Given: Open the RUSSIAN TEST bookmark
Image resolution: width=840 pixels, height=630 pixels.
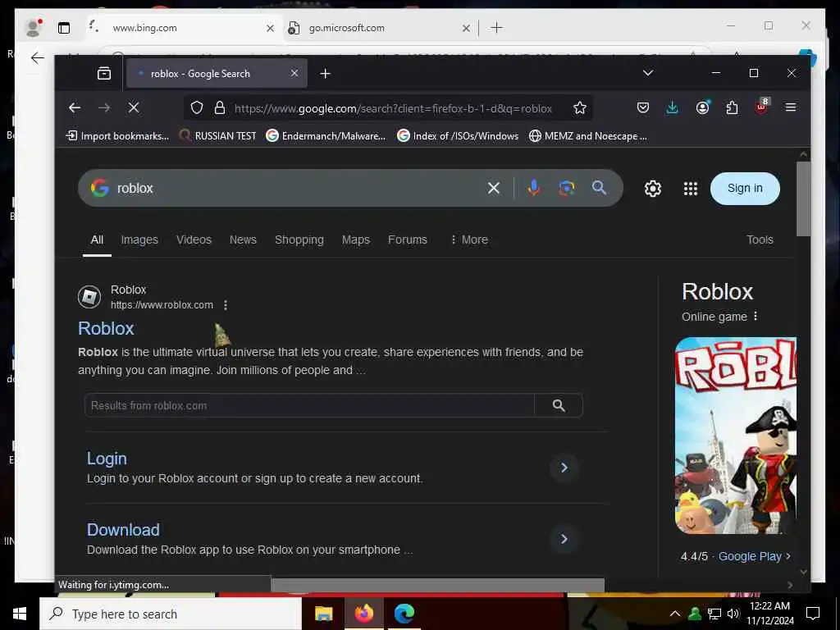Looking at the screenshot, I should (x=217, y=136).
